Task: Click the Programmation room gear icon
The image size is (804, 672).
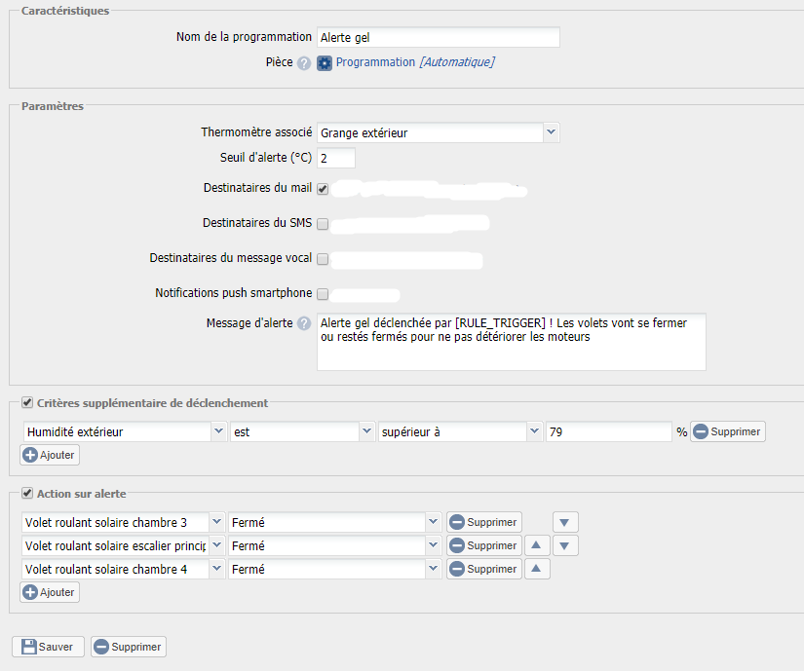Action: (x=325, y=63)
